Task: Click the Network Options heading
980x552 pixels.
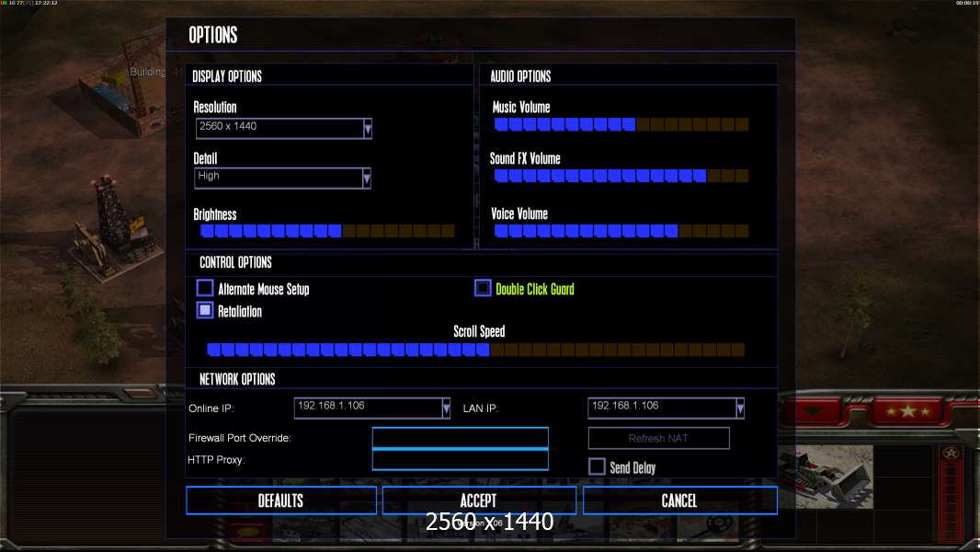Action: (x=237, y=379)
